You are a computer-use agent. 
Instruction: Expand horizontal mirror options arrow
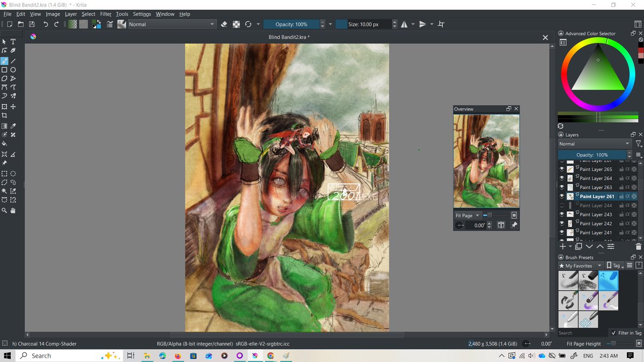(413, 24)
